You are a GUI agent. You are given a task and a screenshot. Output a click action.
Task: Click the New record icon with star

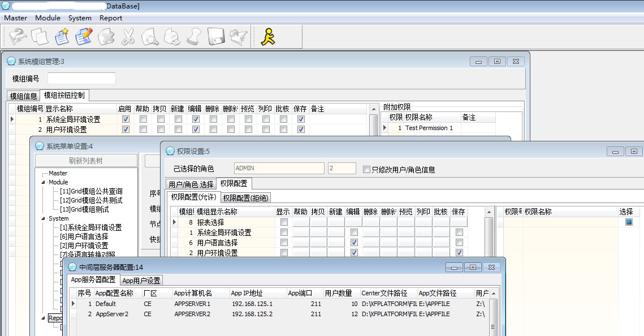coord(62,37)
